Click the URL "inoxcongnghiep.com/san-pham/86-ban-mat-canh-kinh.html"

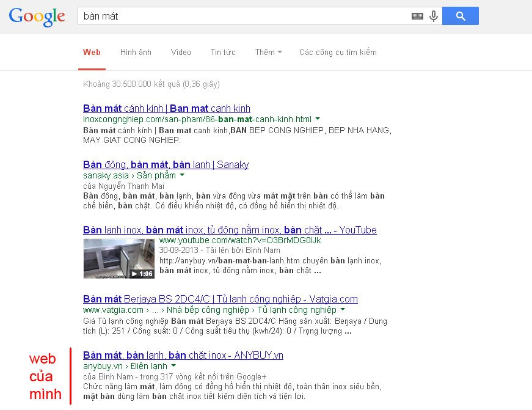click(197, 119)
